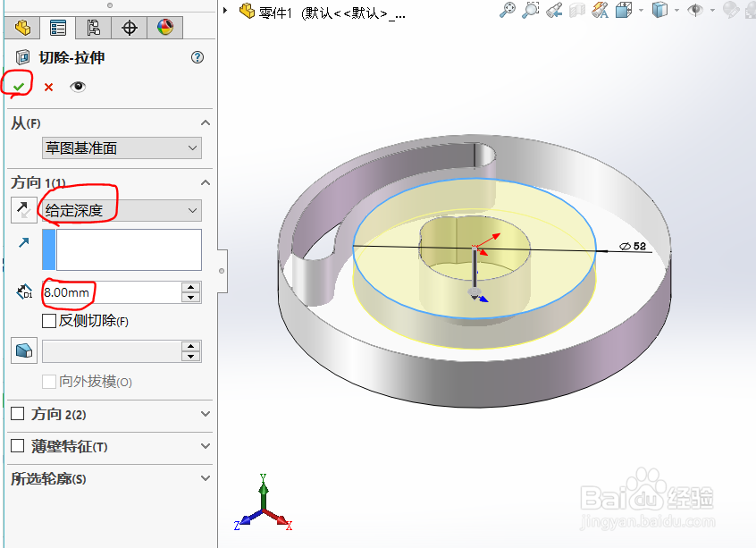Open the 给定深度 end condition dropdown
Viewport: 756px width, 548px height.
click(x=122, y=210)
